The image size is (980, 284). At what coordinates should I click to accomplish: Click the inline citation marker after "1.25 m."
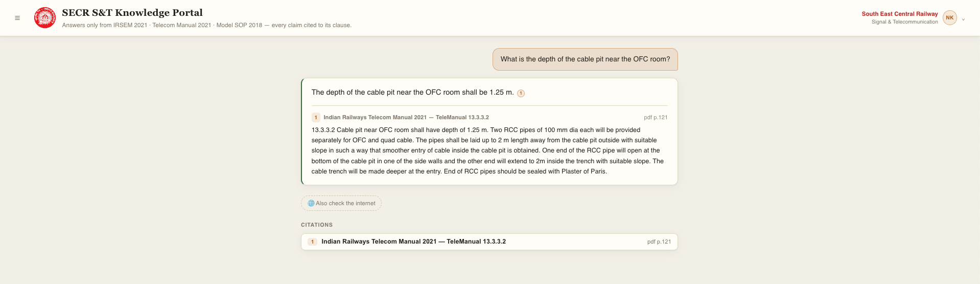pos(521,93)
